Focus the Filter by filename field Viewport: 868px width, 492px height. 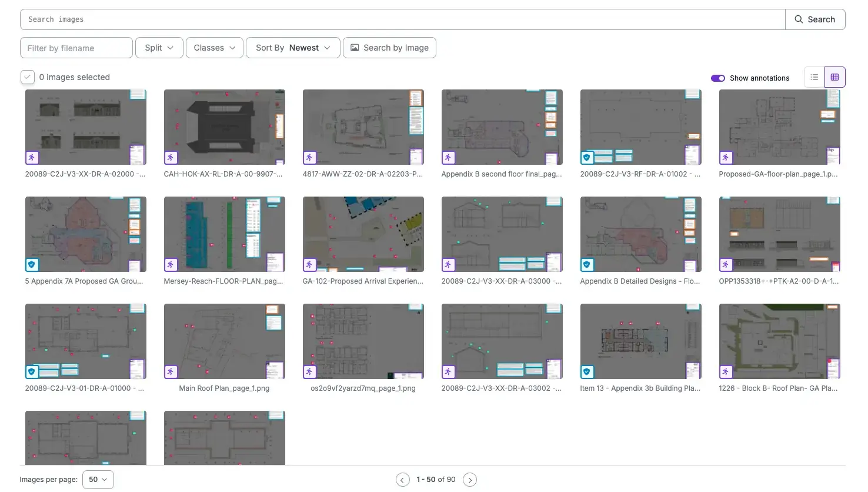(x=76, y=48)
